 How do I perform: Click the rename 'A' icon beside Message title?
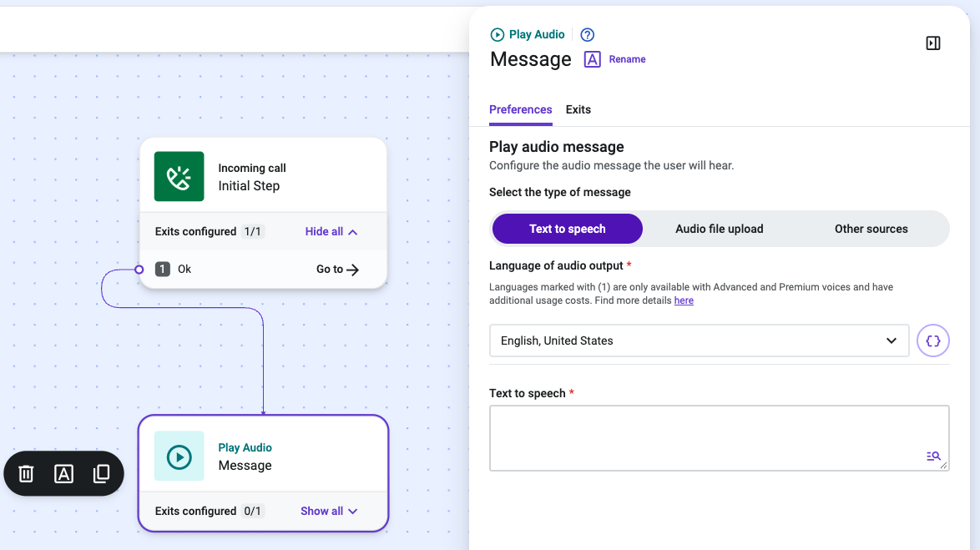[x=592, y=59]
